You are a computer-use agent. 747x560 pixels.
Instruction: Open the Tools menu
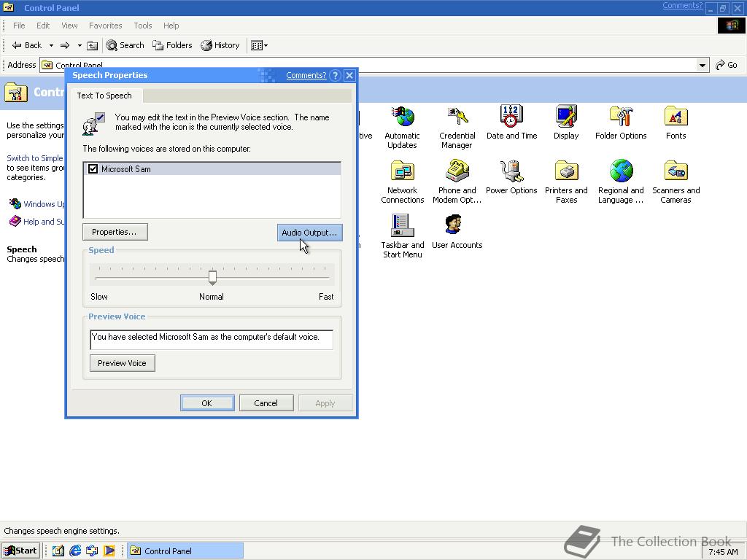(142, 26)
